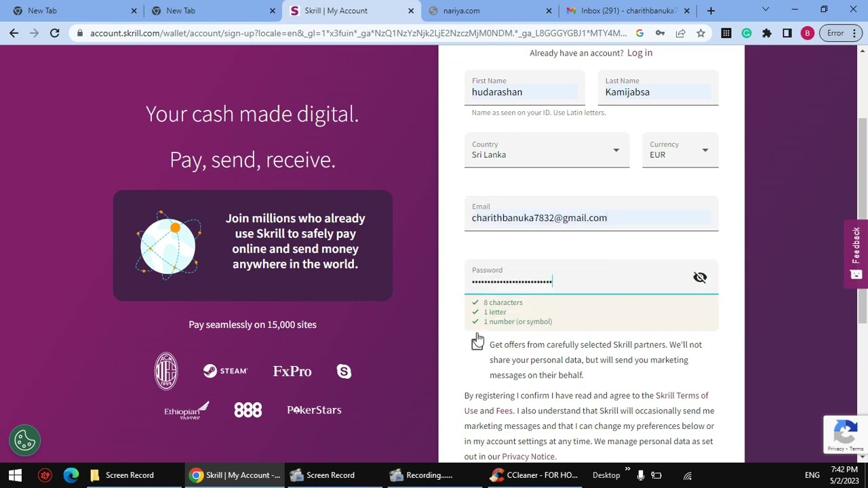This screenshot has height=488, width=868.
Task: Go back in the browser
Action: pyautogui.click(x=14, y=33)
